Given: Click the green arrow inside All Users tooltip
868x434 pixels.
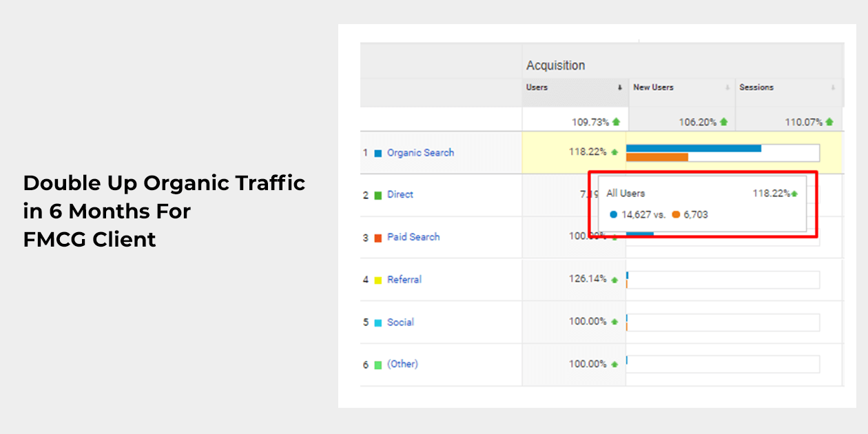Looking at the screenshot, I should (x=794, y=194).
